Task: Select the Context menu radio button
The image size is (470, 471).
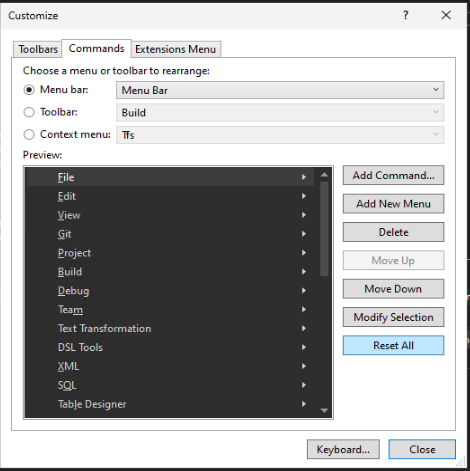Action: [29, 134]
